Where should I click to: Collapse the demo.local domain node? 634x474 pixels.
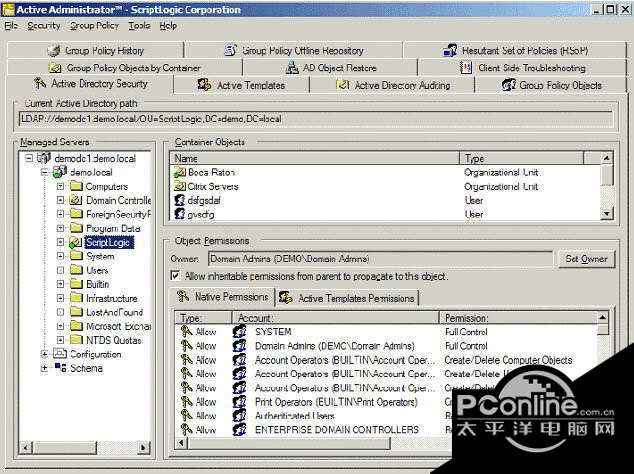pos(45,172)
